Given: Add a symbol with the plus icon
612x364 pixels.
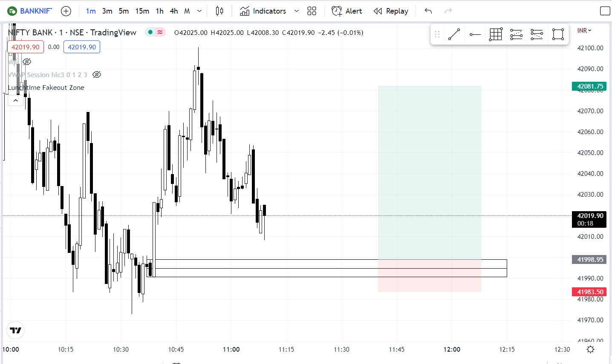Looking at the screenshot, I should 66,11.
